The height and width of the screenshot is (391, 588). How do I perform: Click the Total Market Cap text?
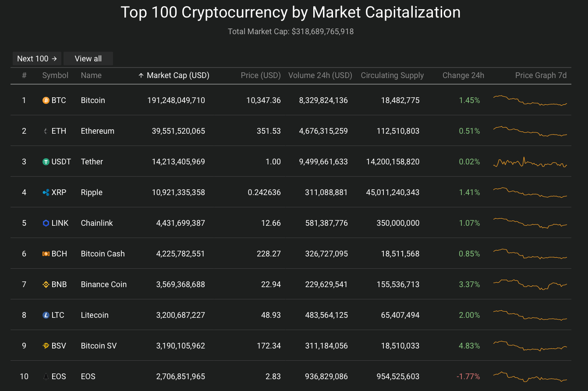coord(290,32)
